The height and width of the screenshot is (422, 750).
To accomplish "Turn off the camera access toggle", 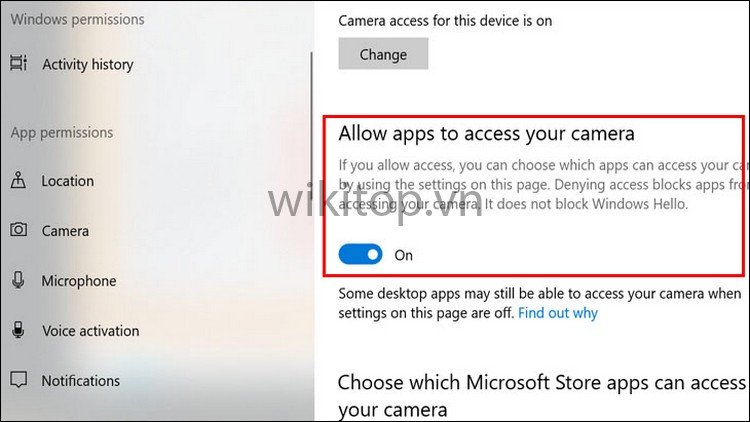I will click(x=360, y=254).
